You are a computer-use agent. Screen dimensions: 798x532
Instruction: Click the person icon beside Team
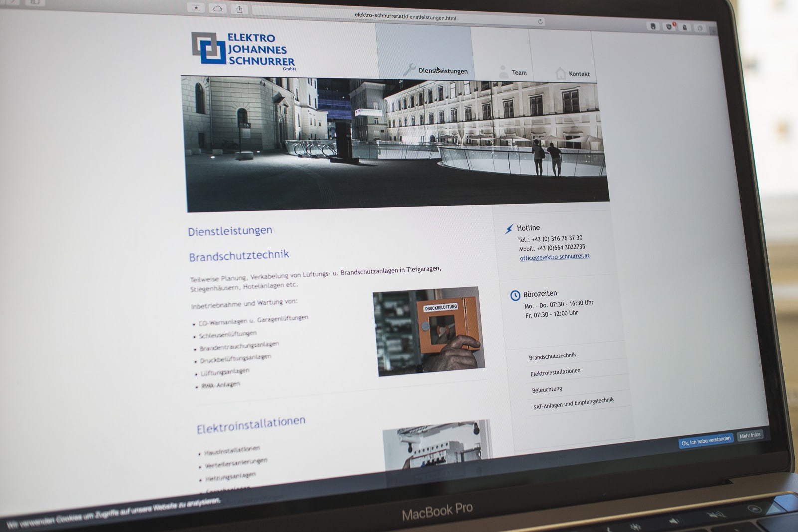(x=503, y=72)
